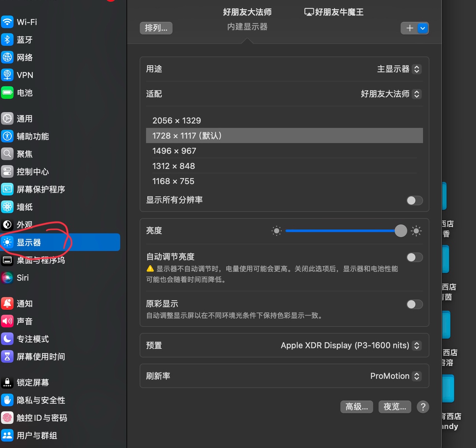Click the Displays (显示器) sun icon
The image size is (476, 448).
pyautogui.click(x=7, y=242)
